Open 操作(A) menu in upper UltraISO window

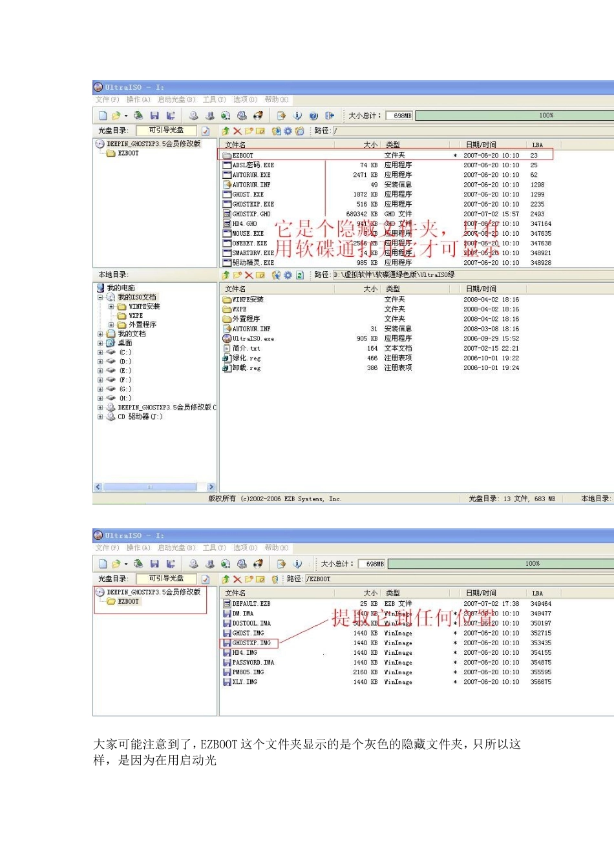[138, 99]
